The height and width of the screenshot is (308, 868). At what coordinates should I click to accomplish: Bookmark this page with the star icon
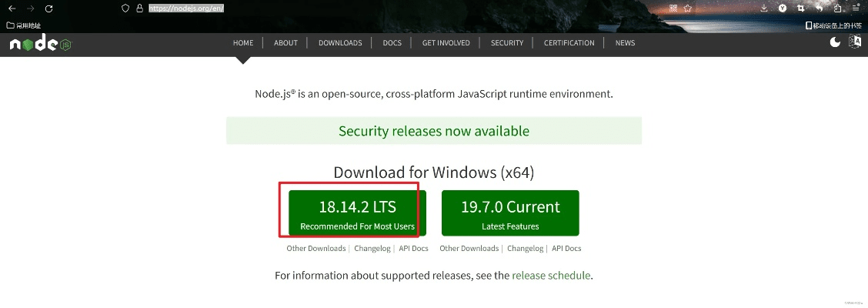[x=688, y=8]
